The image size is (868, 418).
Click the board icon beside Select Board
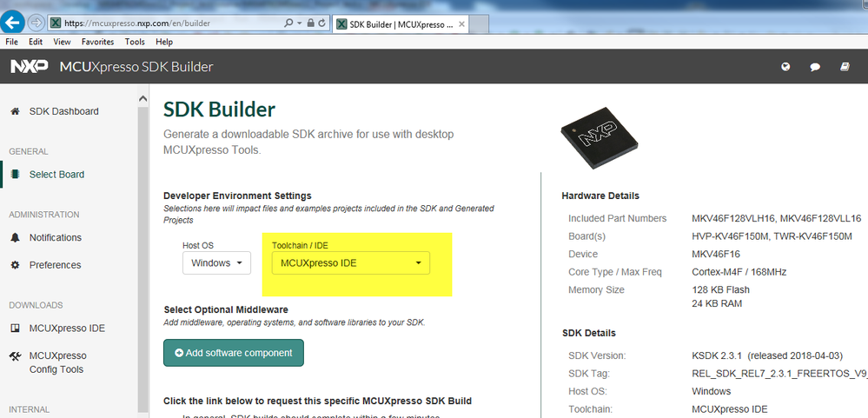(x=15, y=175)
